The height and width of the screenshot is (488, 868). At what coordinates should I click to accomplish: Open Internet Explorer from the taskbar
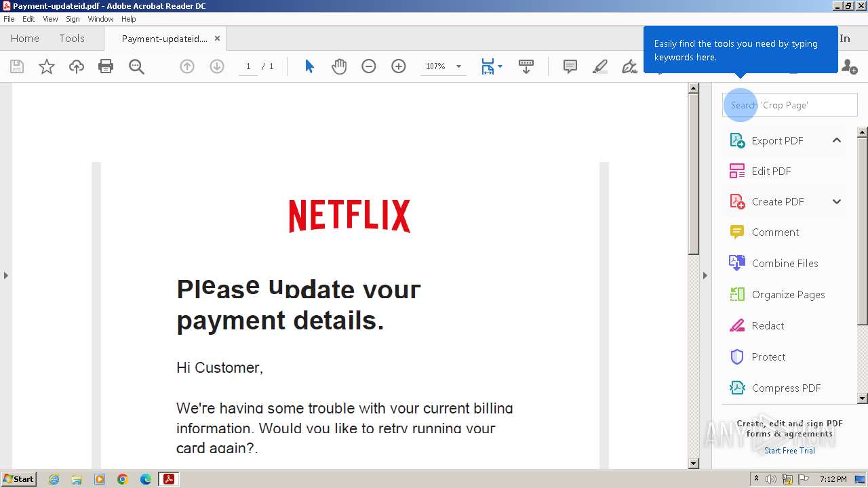coord(54,479)
